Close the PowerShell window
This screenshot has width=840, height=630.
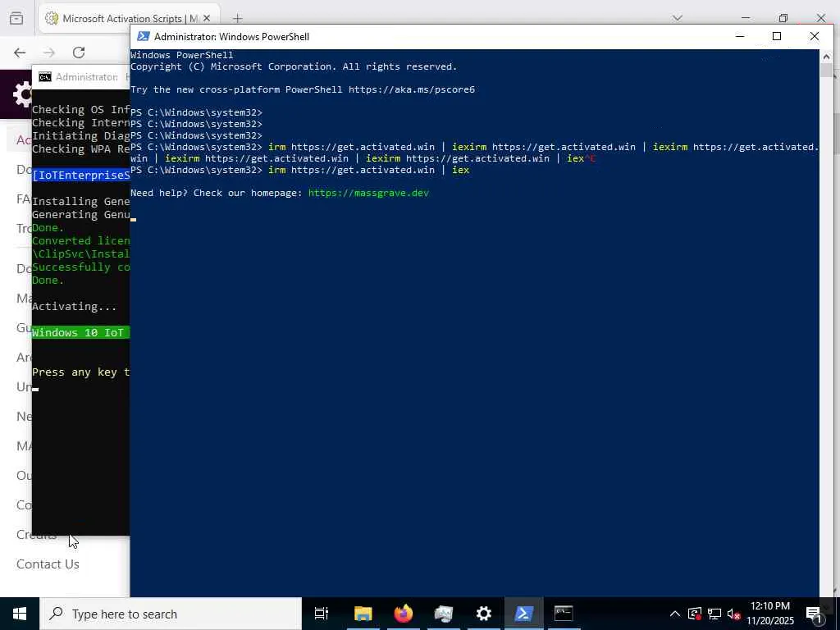(x=815, y=36)
